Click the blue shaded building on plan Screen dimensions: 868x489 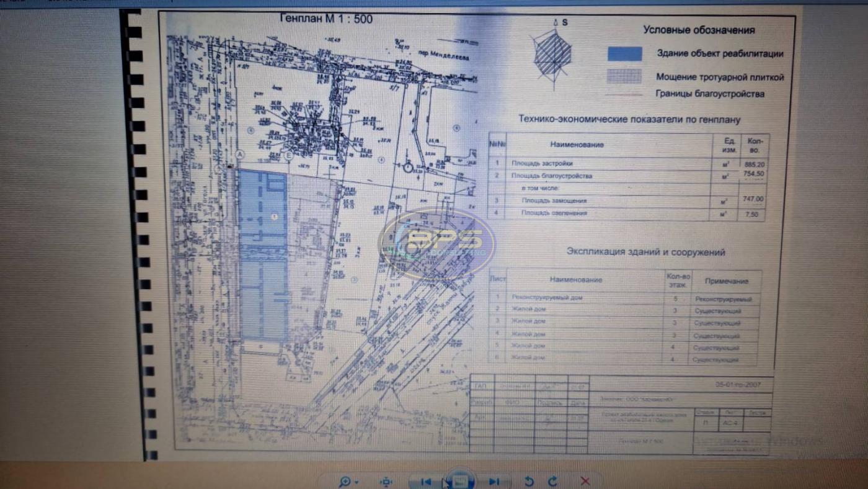pos(263,254)
